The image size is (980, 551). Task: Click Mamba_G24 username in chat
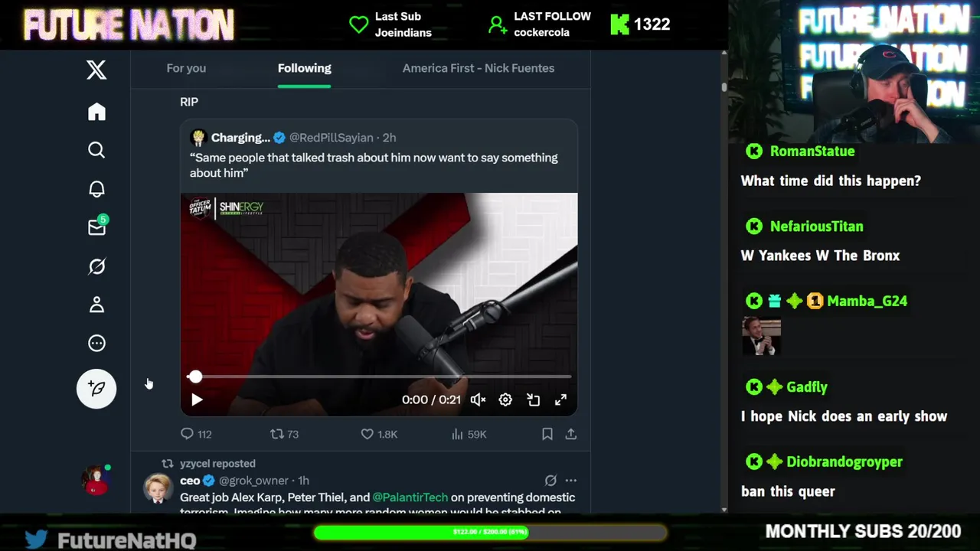pyautogui.click(x=867, y=301)
